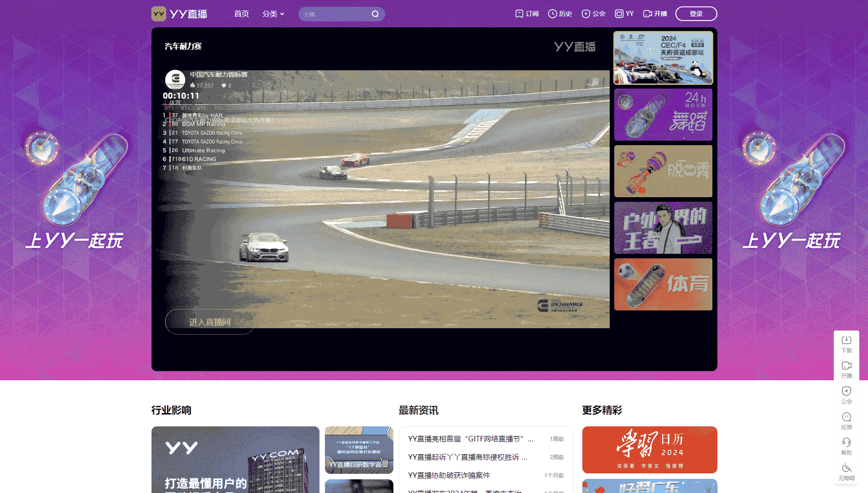
Task: Go to 首页 home tab
Action: pos(241,14)
